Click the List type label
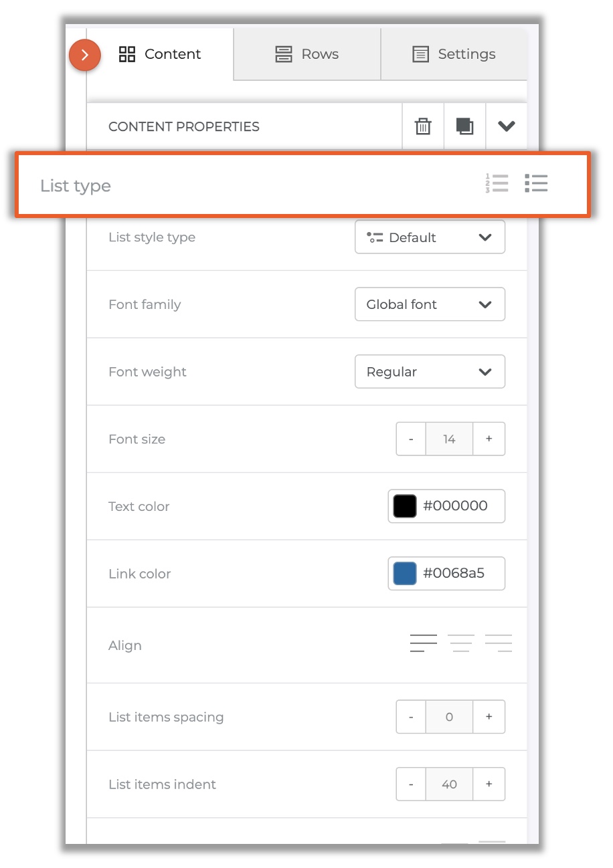The height and width of the screenshot is (868, 613). point(76,186)
